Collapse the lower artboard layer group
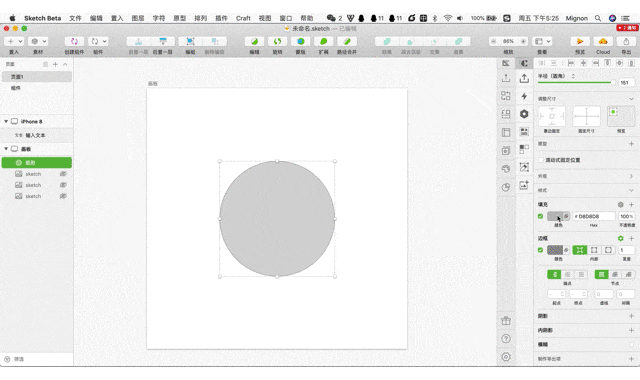Viewport: 640px width, 380px height. point(6,149)
